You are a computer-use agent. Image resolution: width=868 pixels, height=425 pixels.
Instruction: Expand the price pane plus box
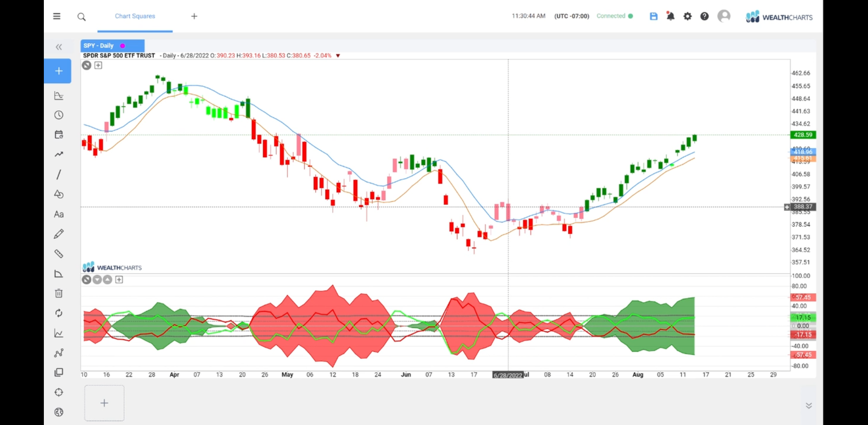pos(98,66)
